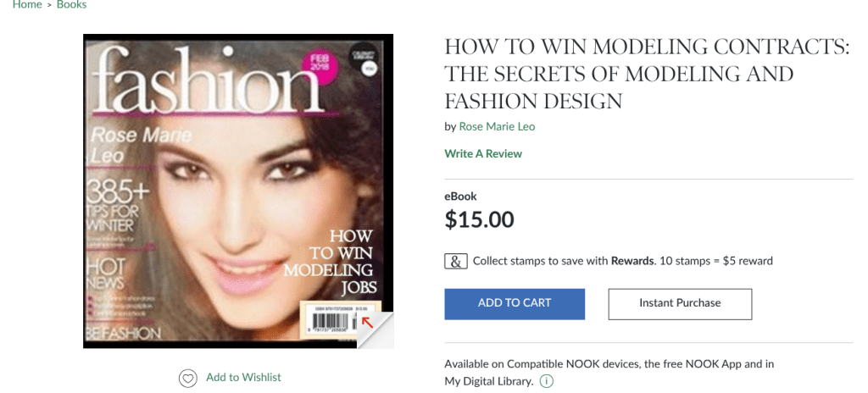
Task: Click the book title heading
Action: (647, 75)
